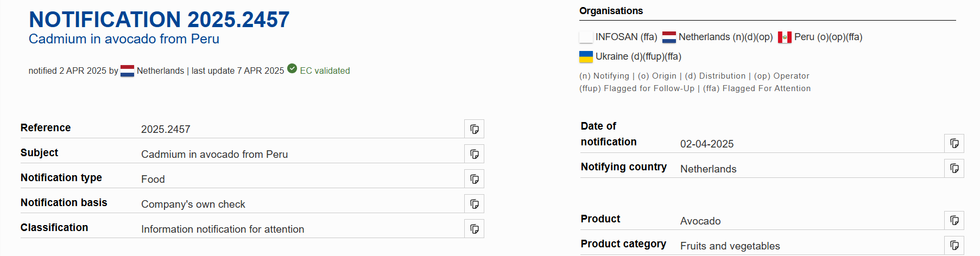Click the Company's own check value
The width and height of the screenshot is (980, 256).
[193, 204]
